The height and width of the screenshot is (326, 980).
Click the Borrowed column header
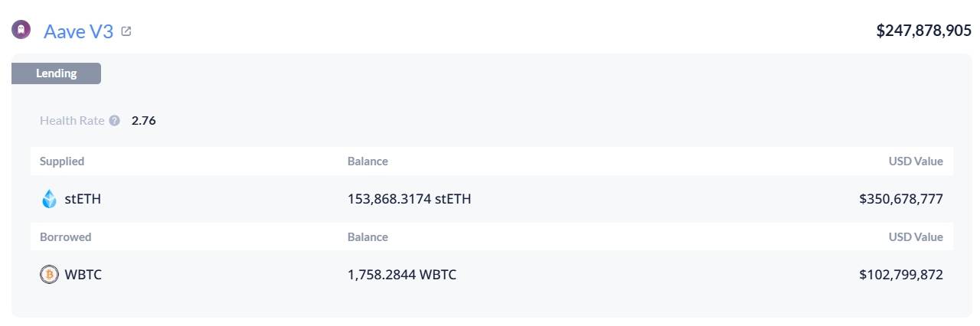tap(65, 237)
